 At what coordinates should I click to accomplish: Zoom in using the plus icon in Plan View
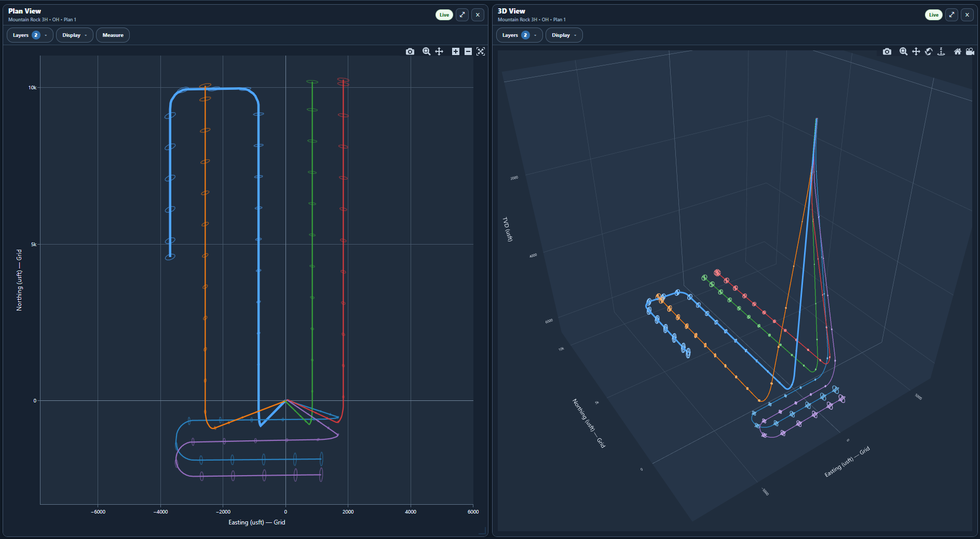(x=456, y=51)
